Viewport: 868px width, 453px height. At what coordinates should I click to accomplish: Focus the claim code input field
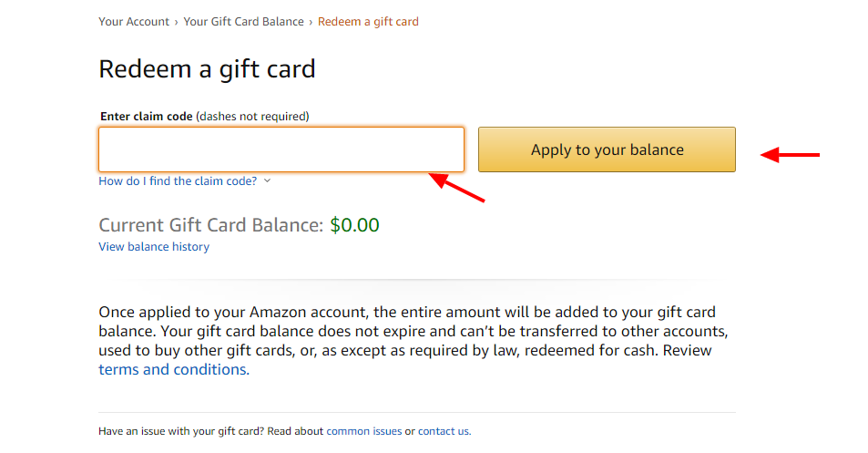pos(281,149)
